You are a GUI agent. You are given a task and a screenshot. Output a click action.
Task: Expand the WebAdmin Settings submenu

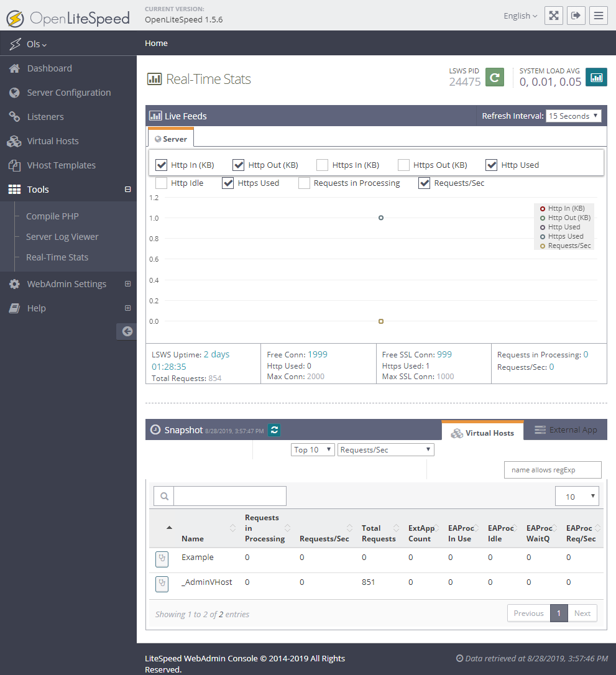[x=128, y=284]
